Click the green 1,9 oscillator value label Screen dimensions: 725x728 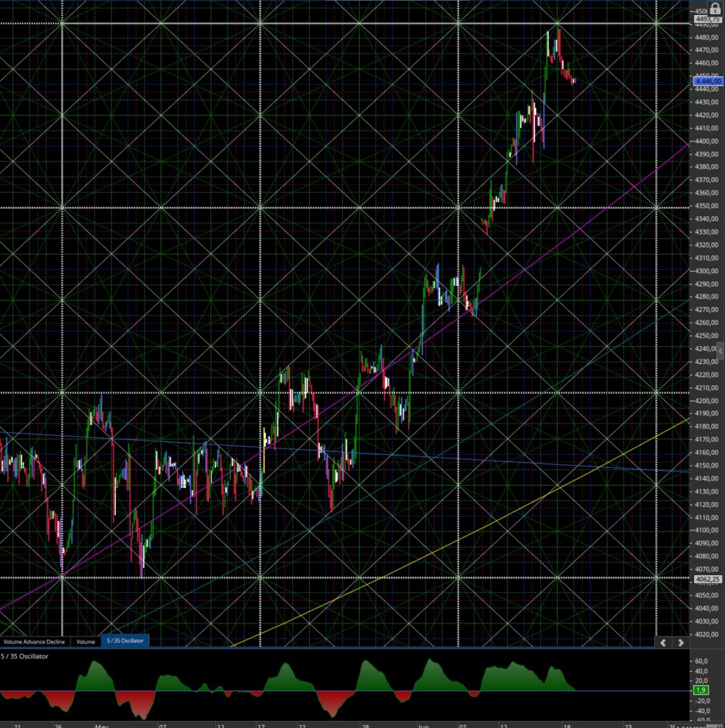click(701, 690)
